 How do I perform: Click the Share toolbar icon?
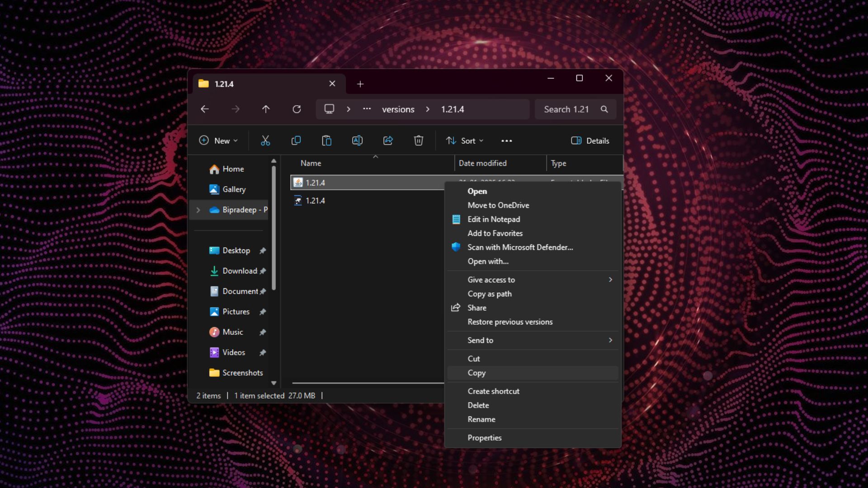388,141
